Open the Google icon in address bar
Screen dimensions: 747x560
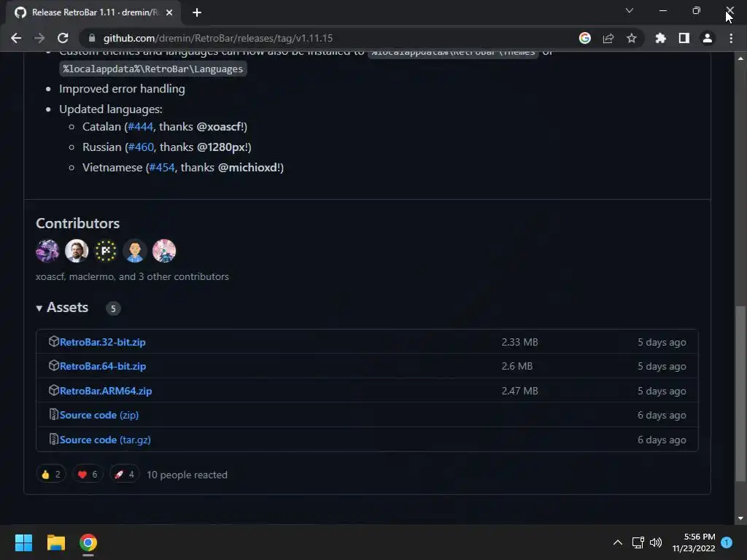(x=584, y=38)
